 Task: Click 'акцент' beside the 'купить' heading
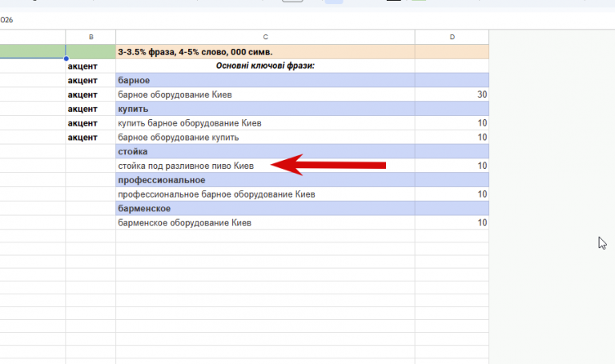pyautogui.click(x=90, y=109)
